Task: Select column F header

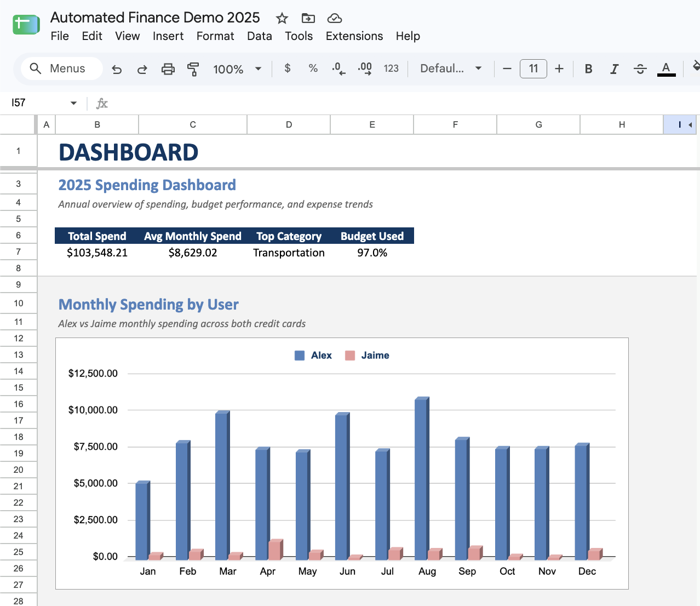Action: click(455, 124)
